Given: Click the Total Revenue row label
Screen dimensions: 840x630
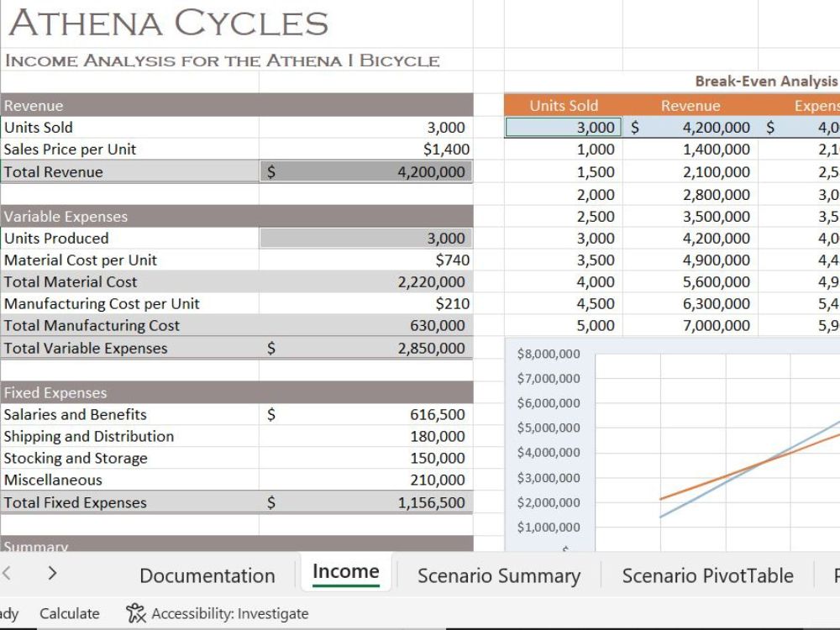Looking at the screenshot, I should (54, 172).
